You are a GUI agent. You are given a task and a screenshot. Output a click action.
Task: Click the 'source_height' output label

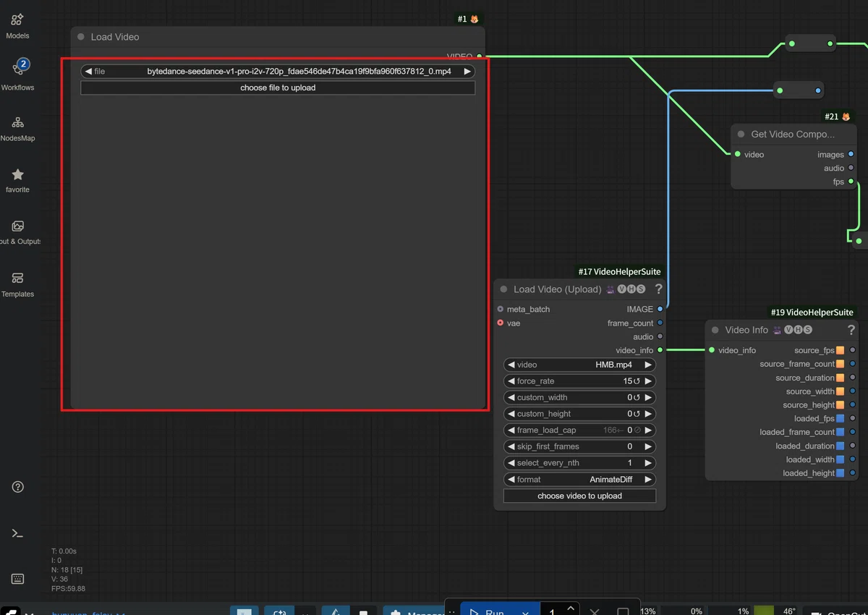(x=809, y=405)
